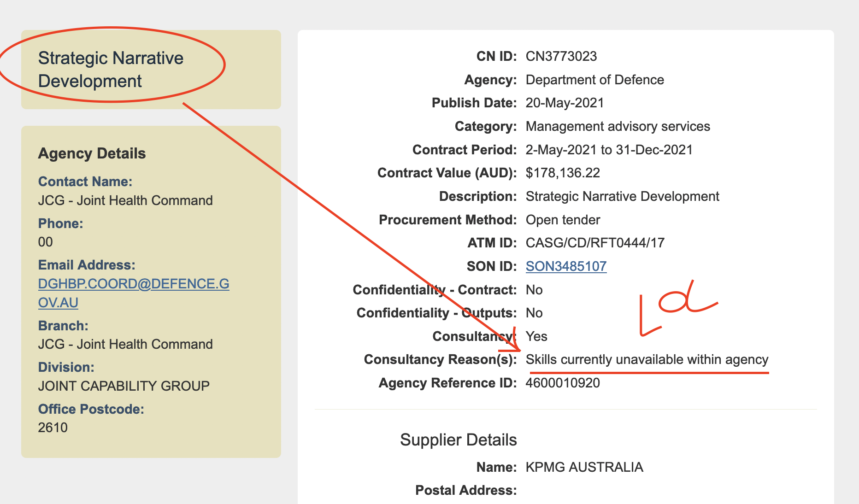
Task: Click the Department of Defence agency text
Action: click(594, 80)
